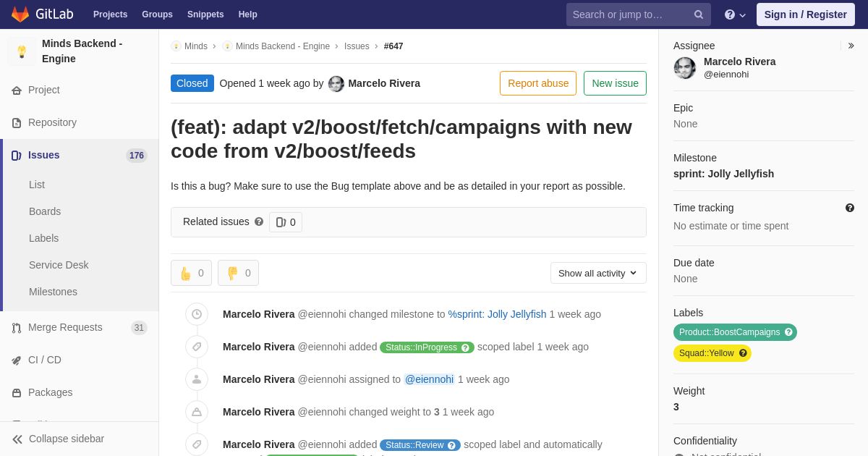The image size is (868, 456).
Task: Collapse the right sidebar with double chevron
Action: tap(851, 46)
